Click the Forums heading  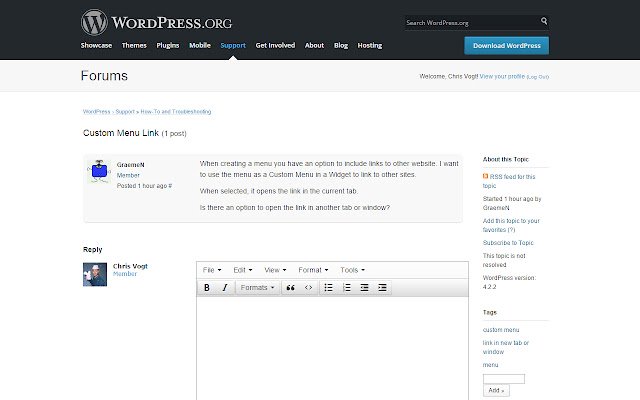(104, 76)
